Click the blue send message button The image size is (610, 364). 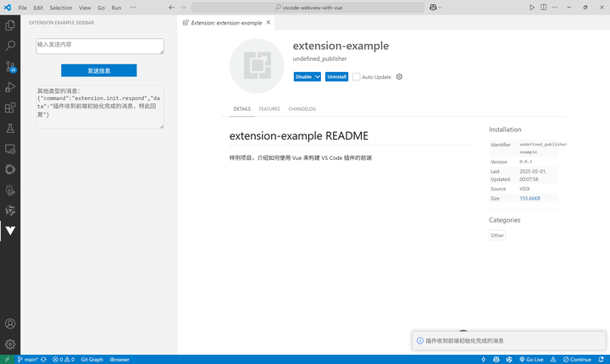tap(99, 70)
